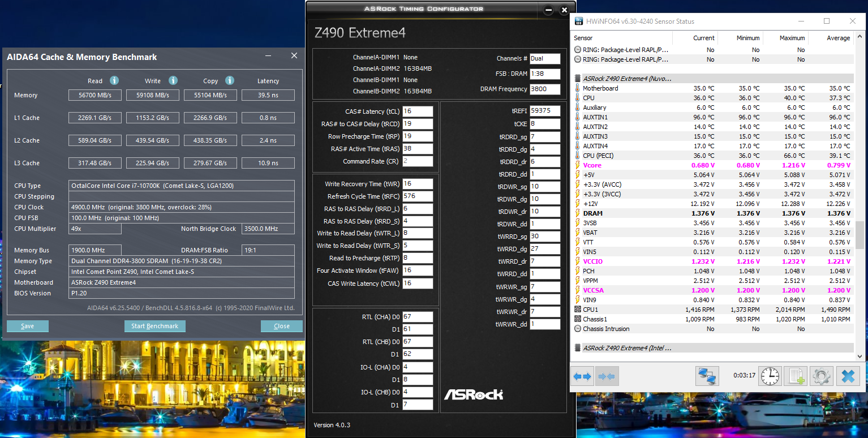The image size is (868, 438).
Task: Select the DRAM voltage row in HWiNFO
Action: (713, 213)
